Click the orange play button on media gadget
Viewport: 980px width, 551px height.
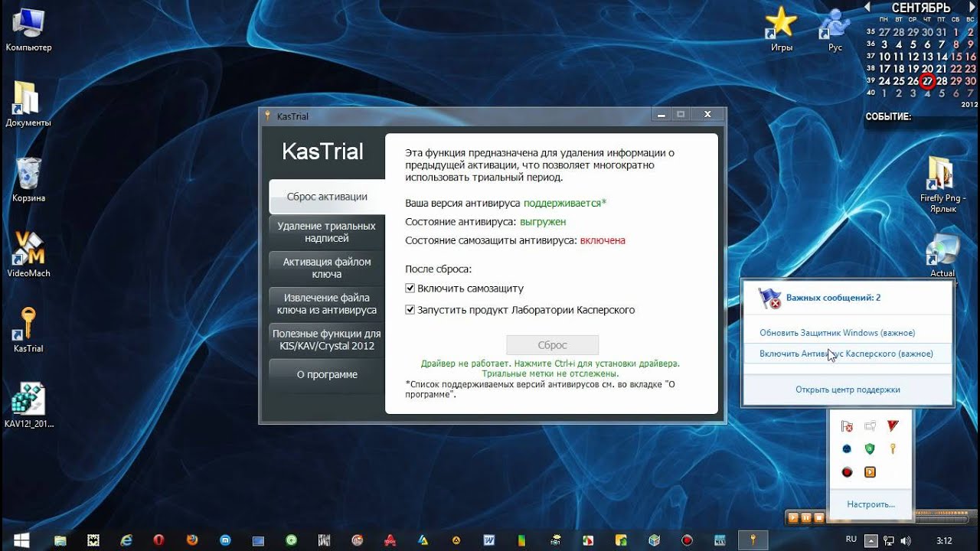click(x=793, y=518)
